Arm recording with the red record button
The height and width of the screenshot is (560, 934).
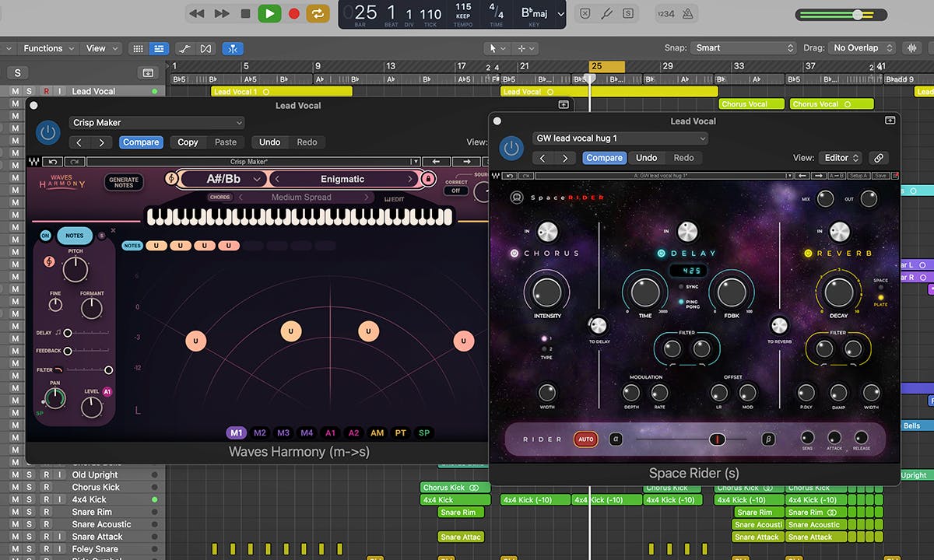tap(293, 13)
